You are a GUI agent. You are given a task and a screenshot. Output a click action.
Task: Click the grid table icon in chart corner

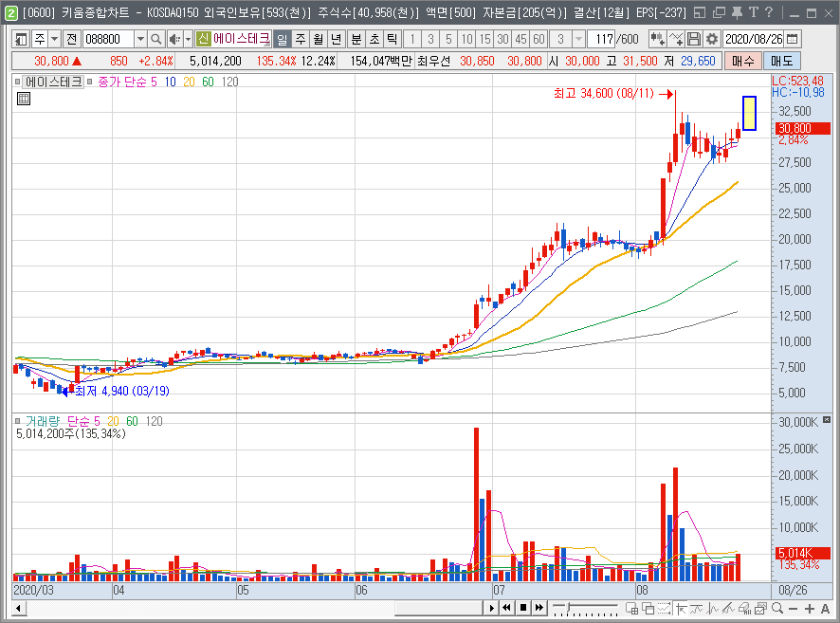[24, 99]
